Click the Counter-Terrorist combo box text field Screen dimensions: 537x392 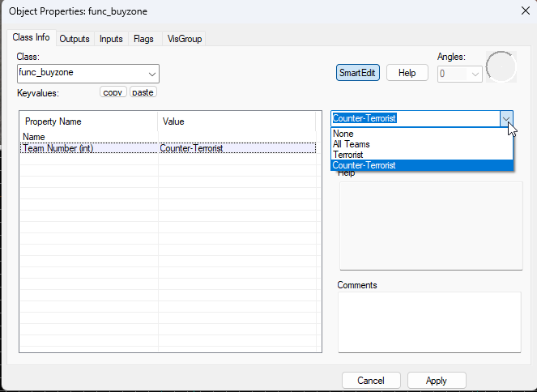pos(416,118)
